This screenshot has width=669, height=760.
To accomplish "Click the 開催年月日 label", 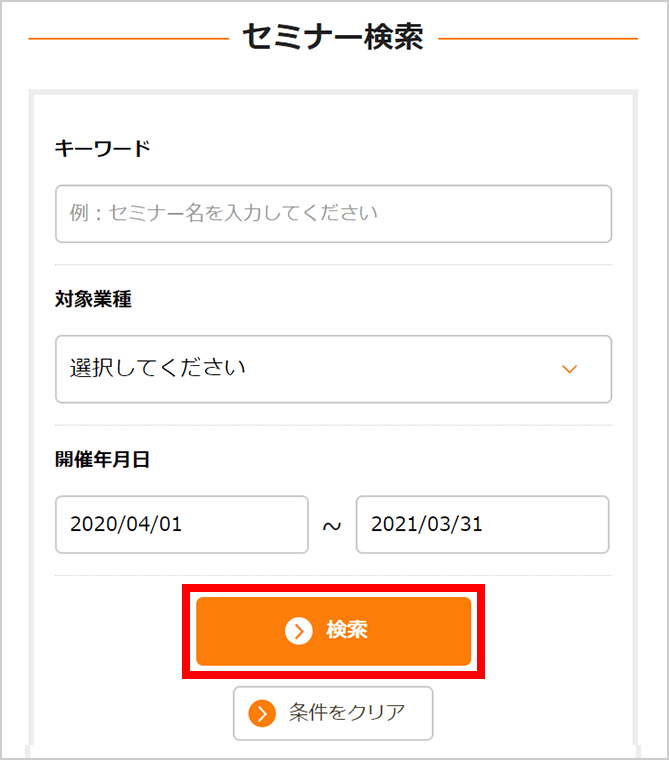I will click(102, 460).
